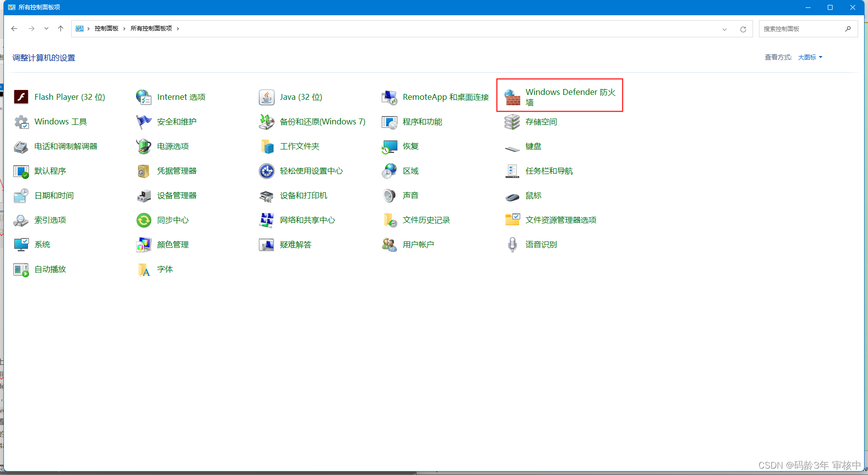Open the 备份和还原(Windows 7) icon
This screenshot has height=475, width=868.
pos(267,122)
